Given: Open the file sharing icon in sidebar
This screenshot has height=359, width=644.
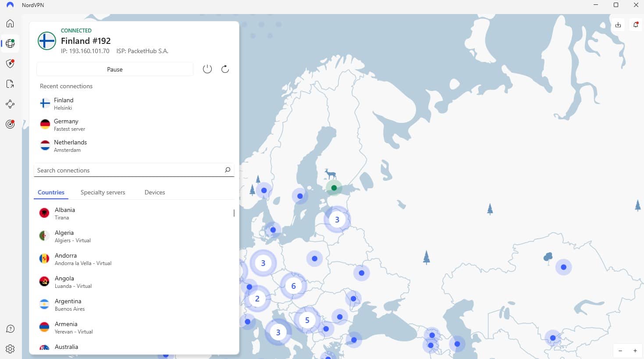Looking at the screenshot, I should click(x=10, y=84).
